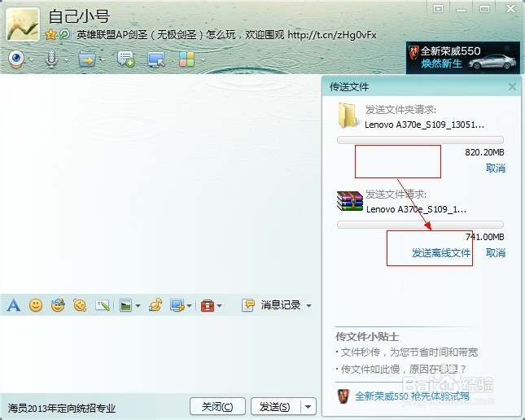525x420 pixels.
Task: Click the contact name 自己小号
Action: point(79,16)
